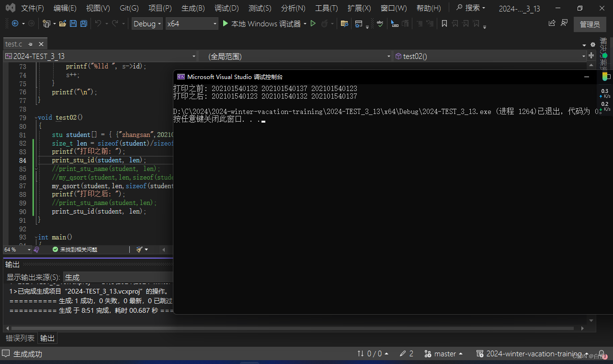Switch to the 输出 tab at bottom

[47, 338]
